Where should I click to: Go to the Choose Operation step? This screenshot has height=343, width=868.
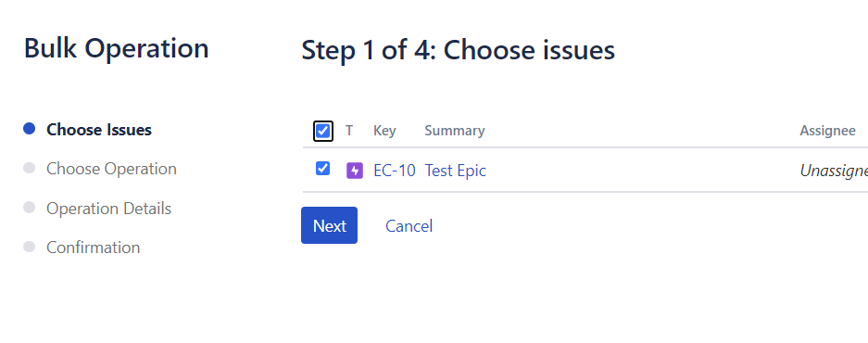click(x=111, y=169)
